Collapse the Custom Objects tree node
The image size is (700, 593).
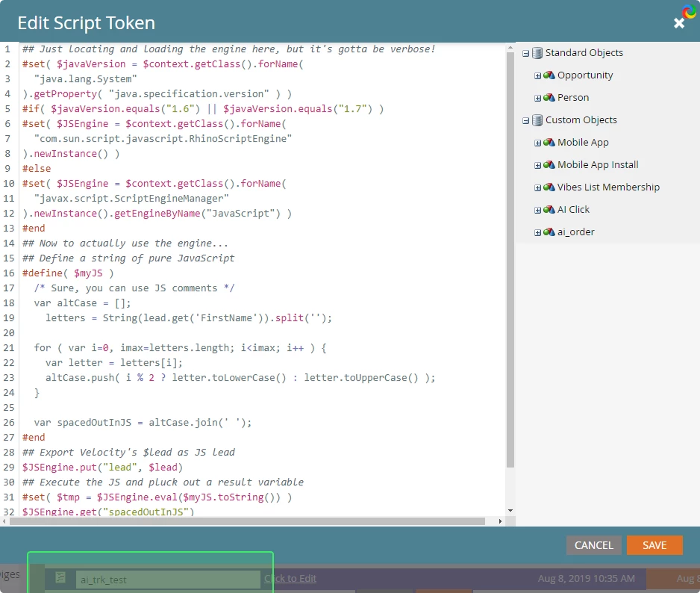tap(526, 121)
